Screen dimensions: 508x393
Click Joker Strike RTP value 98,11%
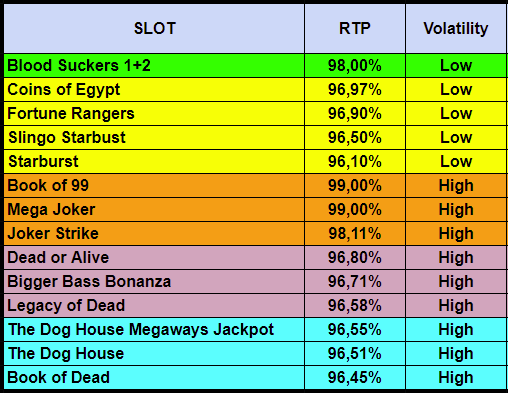click(355, 234)
